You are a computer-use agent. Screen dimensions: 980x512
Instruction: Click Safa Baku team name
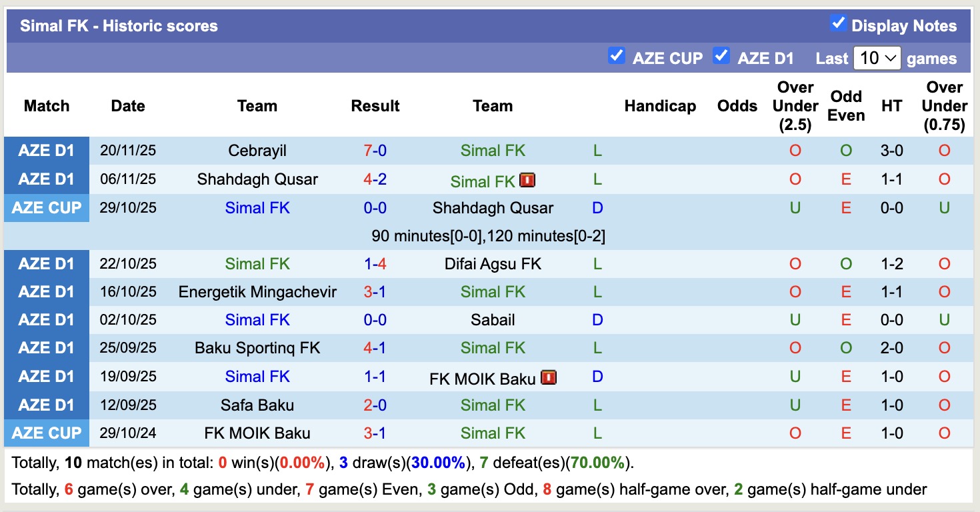(x=257, y=405)
